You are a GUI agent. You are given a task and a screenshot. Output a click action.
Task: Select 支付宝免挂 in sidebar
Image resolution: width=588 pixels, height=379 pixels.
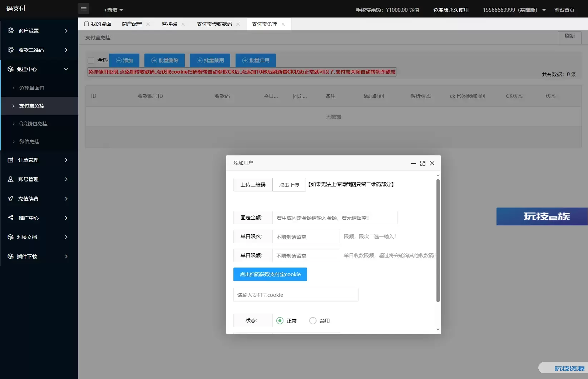coord(40,106)
